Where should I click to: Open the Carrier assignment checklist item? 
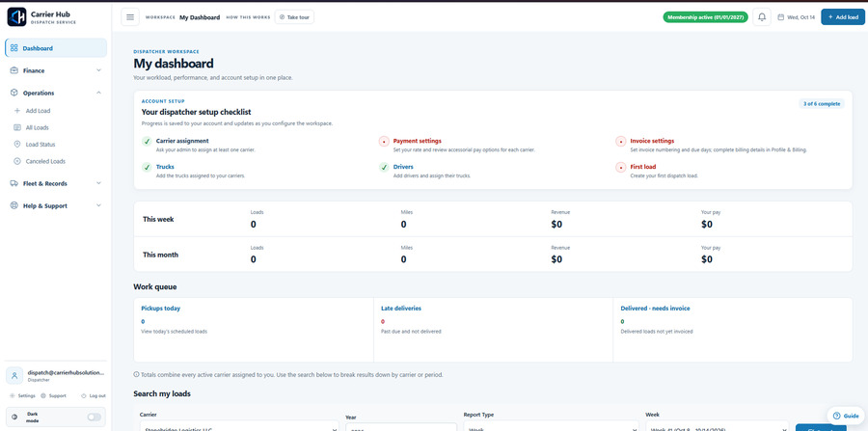[182, 141]
